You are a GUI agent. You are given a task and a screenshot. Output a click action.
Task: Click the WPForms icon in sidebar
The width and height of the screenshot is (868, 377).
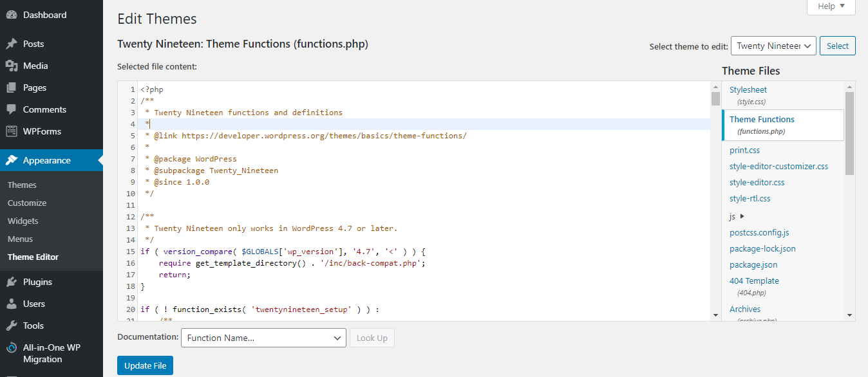pos(12,131)
